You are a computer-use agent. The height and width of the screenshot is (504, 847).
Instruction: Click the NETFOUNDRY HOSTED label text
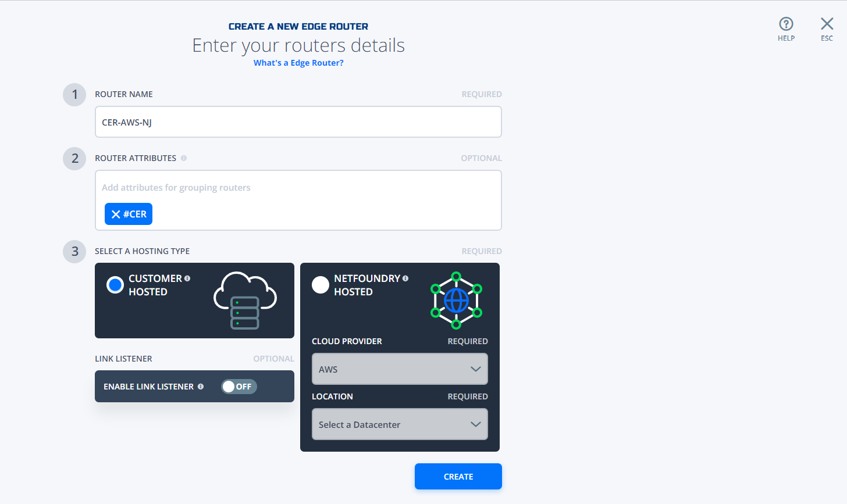[367, 285]
